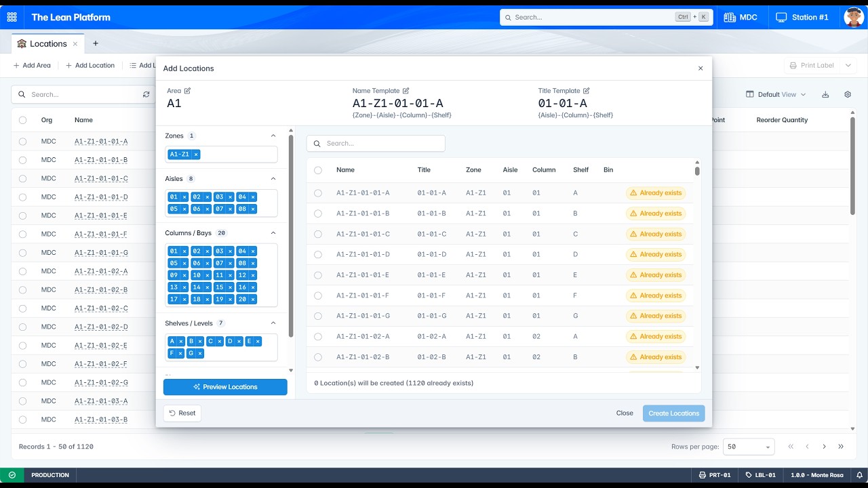The height and width of the screenshot is (488, 868).
Task: Open the table settings gear icon
Action: pos(848,95)
